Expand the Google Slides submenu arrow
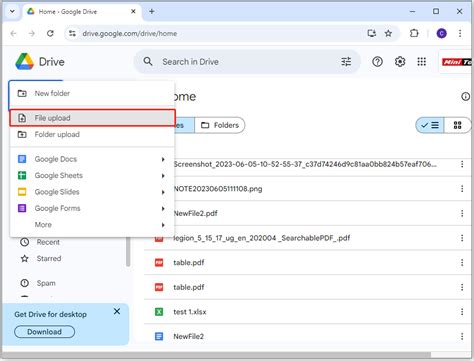The width and height of the screenshot is (474, 361). 163,192
